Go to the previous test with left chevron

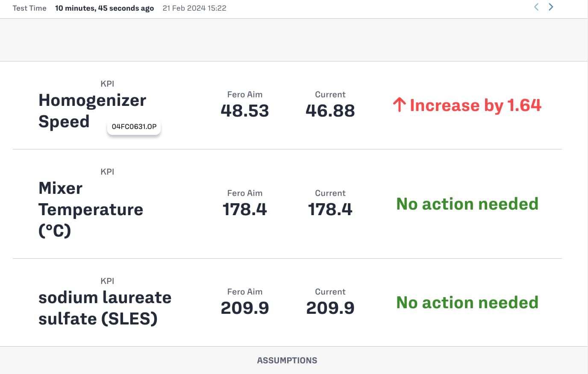pos(536,7)
